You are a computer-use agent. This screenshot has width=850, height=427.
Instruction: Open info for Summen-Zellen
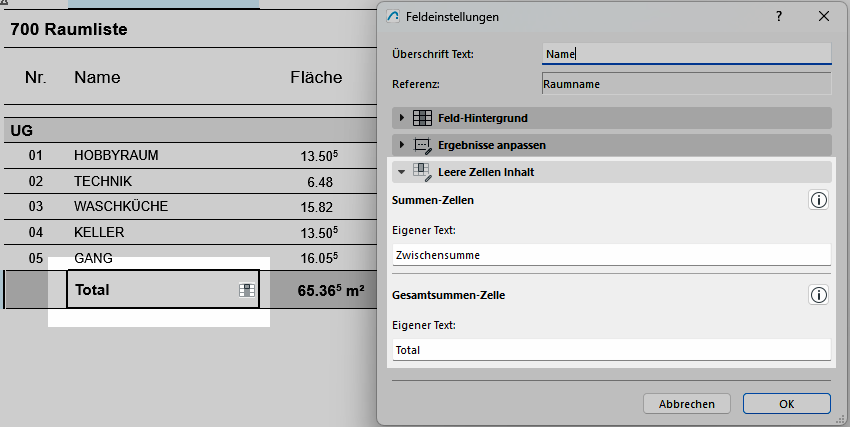pyautogui.click(x=818, y=201)
